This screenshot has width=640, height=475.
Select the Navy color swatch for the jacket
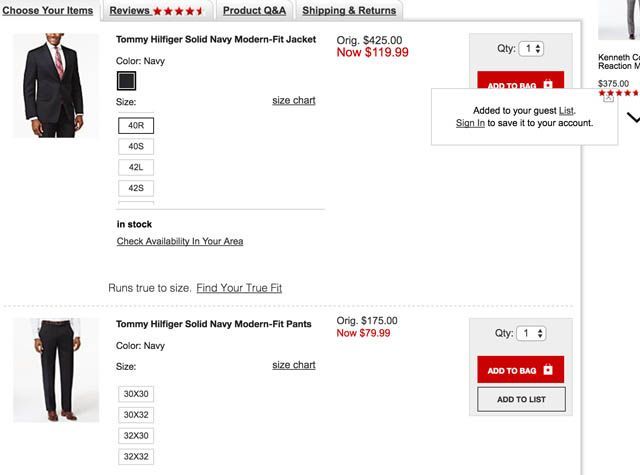[127, 81]
